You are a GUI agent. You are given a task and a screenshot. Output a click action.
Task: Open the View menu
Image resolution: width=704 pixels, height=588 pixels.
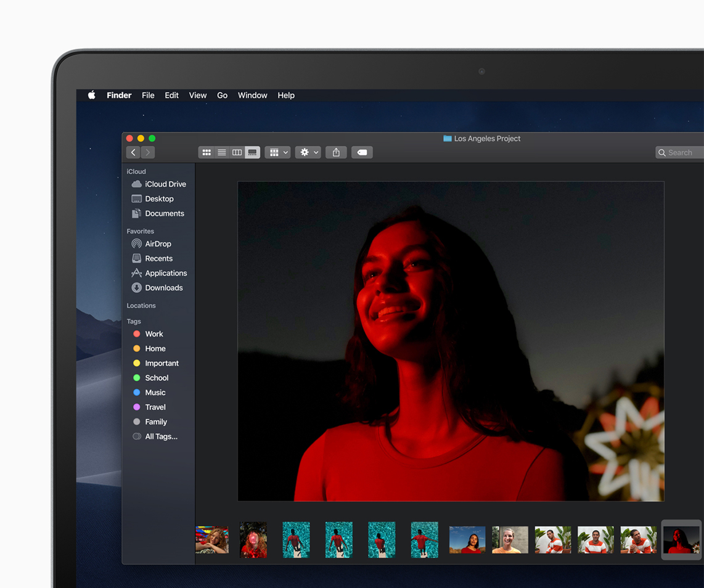coord(197,96)
